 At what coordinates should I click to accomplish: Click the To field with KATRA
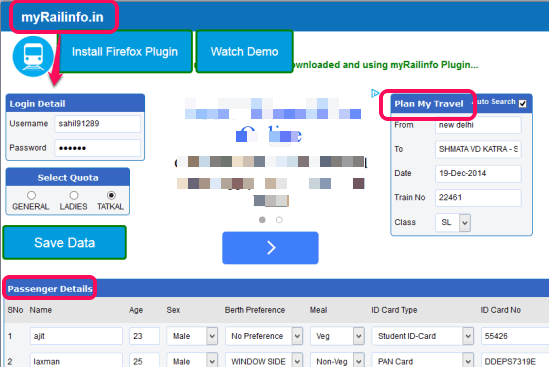478,149
